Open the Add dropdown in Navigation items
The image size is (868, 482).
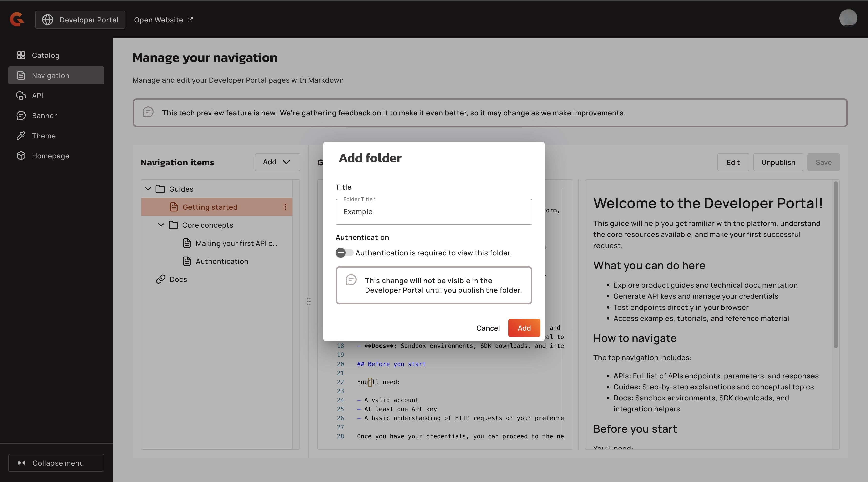(x=277, y=162)
